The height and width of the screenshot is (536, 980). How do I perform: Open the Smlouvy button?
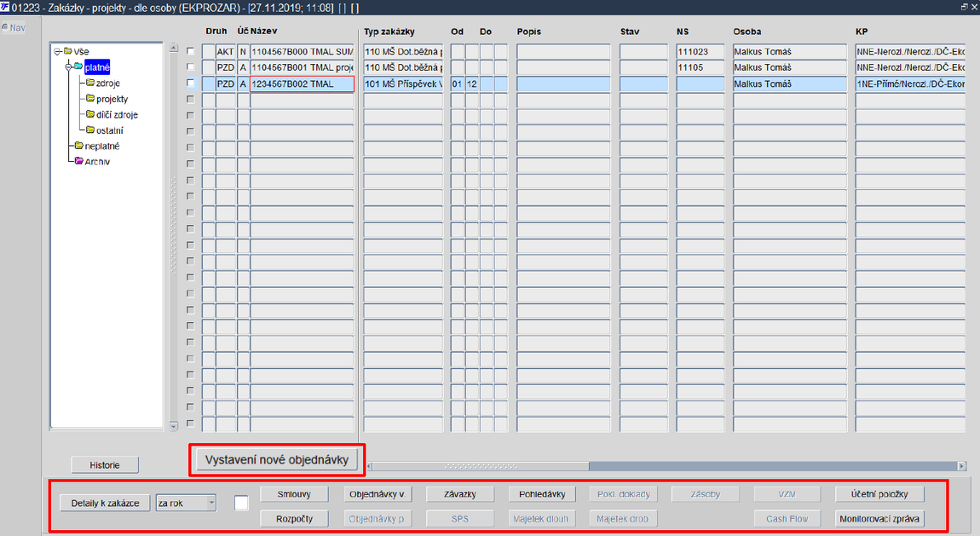294,494
